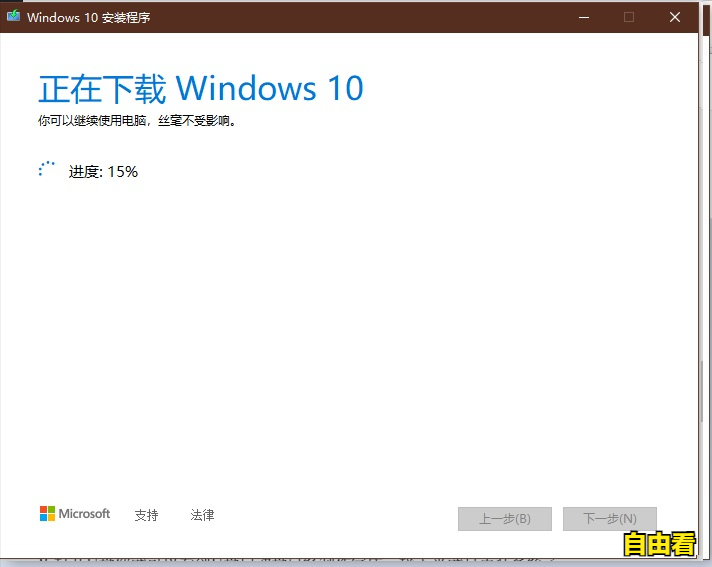Click the 进度: 15% progress text
The width and height of the screenshot is (712, 567).
coord(103,172)
